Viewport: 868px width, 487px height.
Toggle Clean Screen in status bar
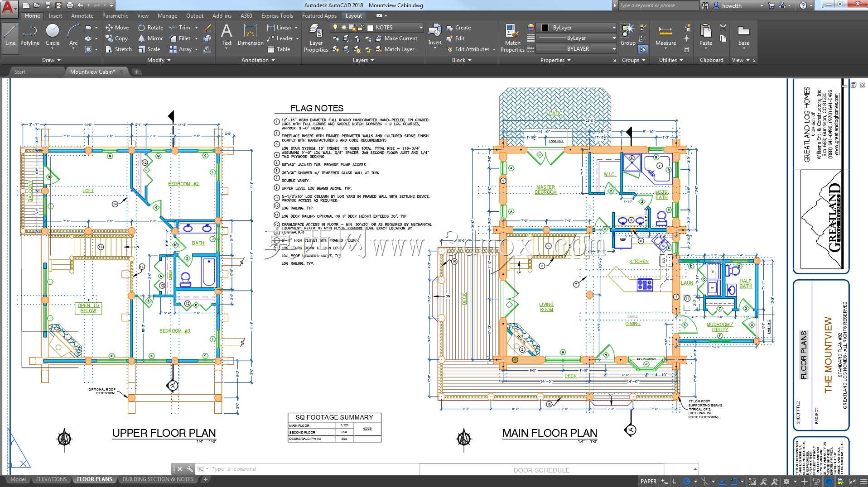click(852, 482)
